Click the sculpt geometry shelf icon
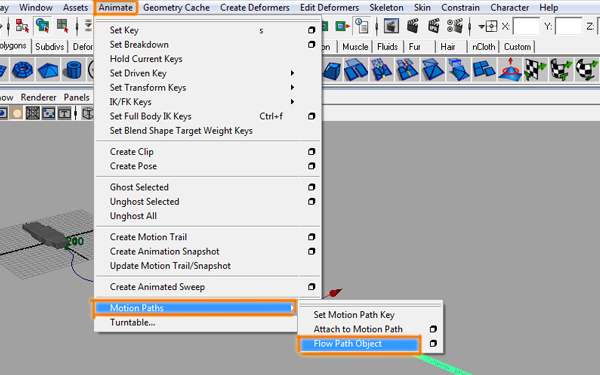Image resolution: width=600 pixels, height=375 pixels. pos(510,70)
